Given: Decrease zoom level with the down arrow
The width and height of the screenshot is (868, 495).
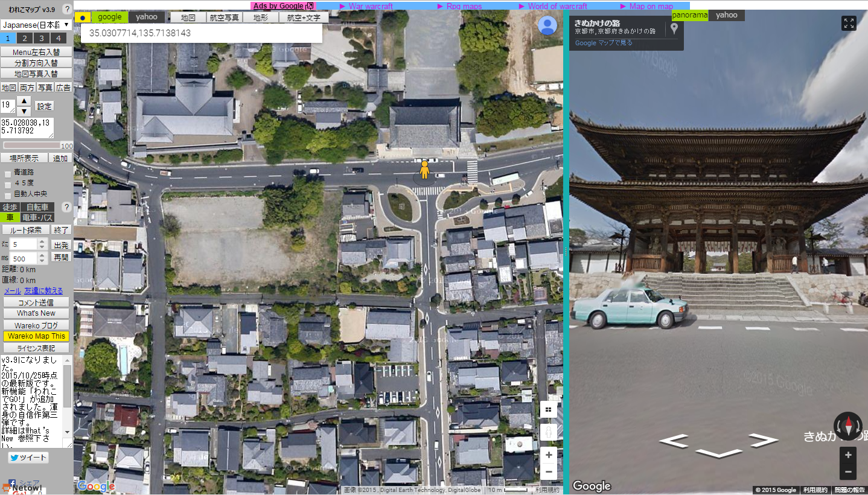Looking at the screenshot, I should point(24,111).
